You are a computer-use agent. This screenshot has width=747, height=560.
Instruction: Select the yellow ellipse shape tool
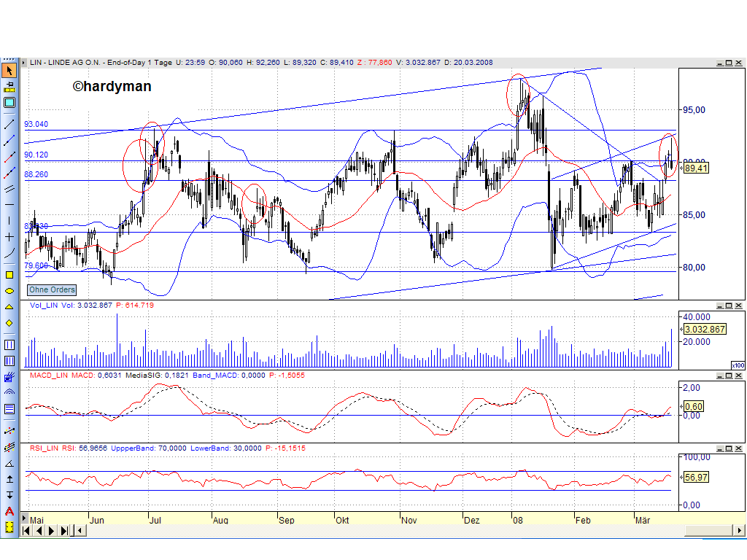[9, 290]
